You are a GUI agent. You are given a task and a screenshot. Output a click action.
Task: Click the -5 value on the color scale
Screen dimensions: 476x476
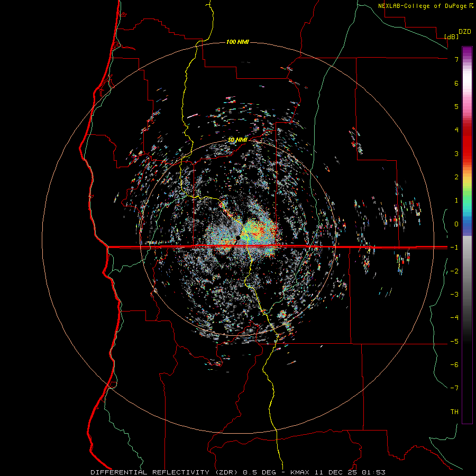(454, 342)
